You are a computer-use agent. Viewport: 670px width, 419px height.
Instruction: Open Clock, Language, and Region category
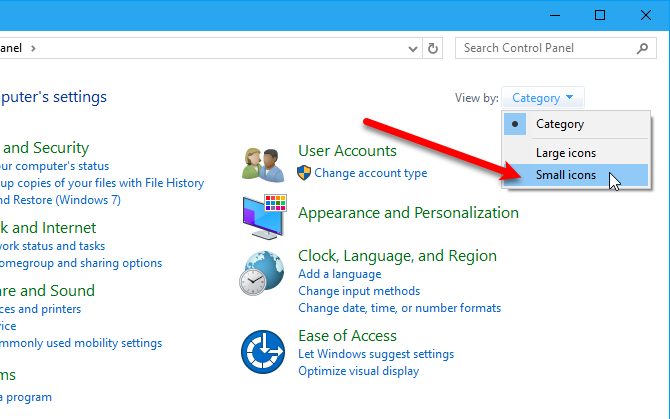397,256
